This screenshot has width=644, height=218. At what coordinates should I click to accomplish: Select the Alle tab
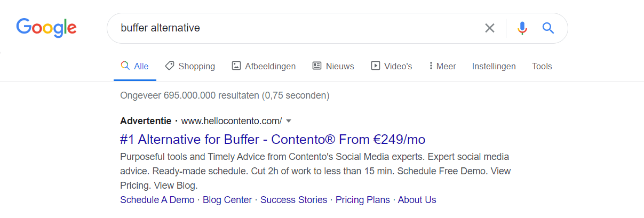pyautogui.click(x=135, y=66)
